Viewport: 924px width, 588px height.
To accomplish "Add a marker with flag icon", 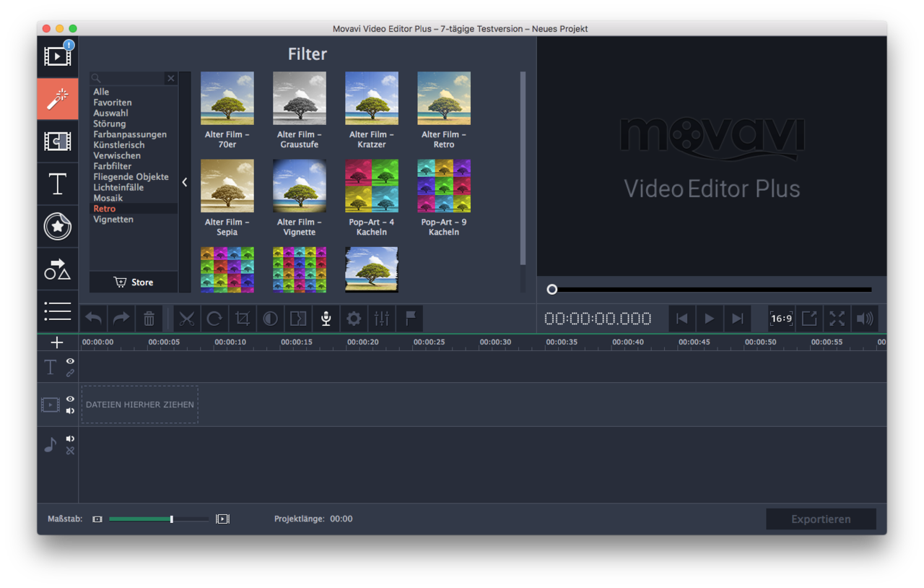I will point(409,319).
